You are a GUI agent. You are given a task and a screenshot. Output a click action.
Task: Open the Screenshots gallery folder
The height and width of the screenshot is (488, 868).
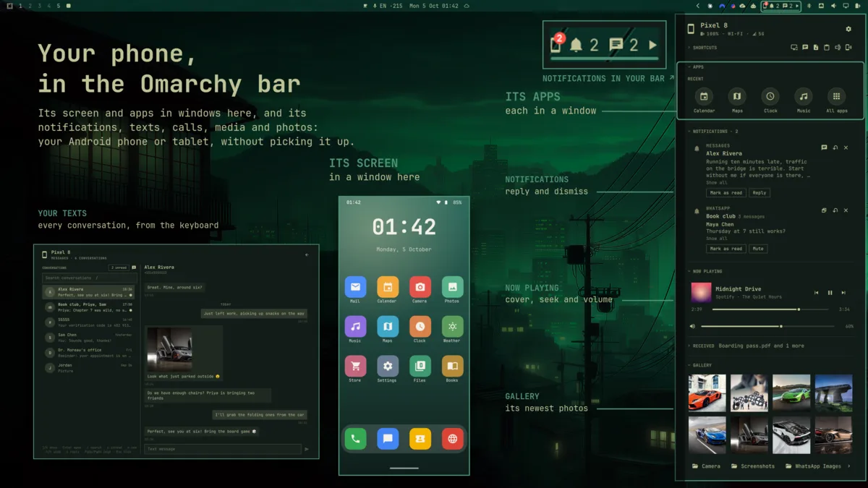[x=753, y=466]
